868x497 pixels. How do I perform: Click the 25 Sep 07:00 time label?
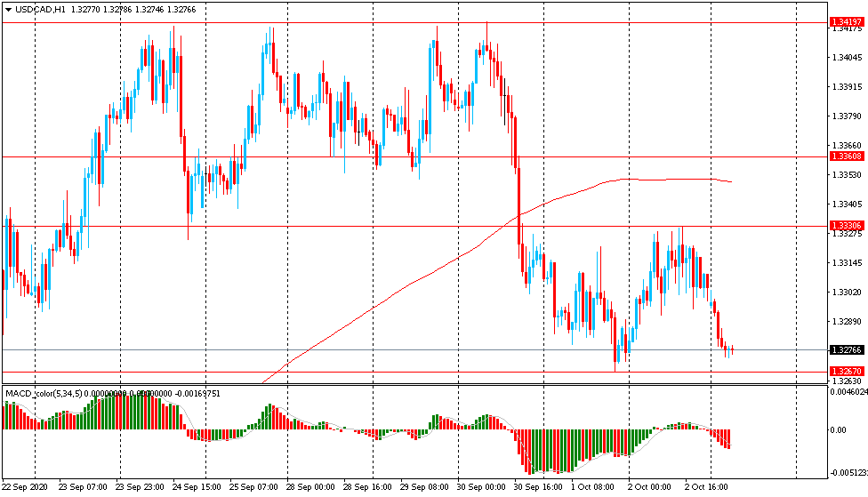[253, 487]
